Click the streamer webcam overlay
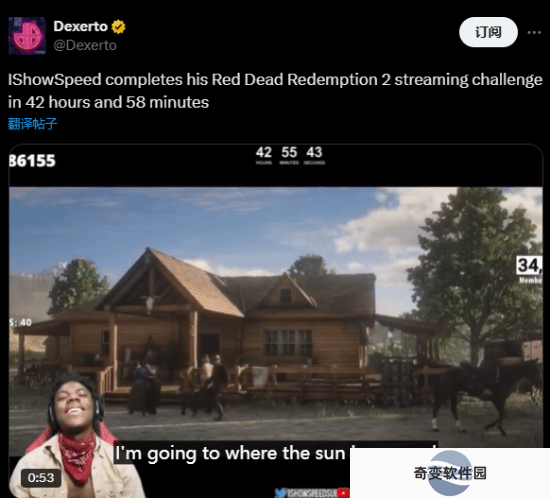Screen dimensions: 550x498 point(75,437)
